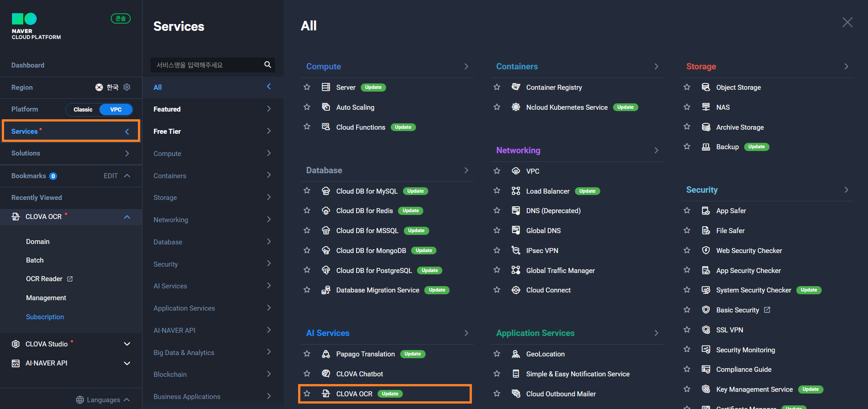Screen dimensions: 868x409
Task: Click the Container Registry icon
Action: (516, 87)
